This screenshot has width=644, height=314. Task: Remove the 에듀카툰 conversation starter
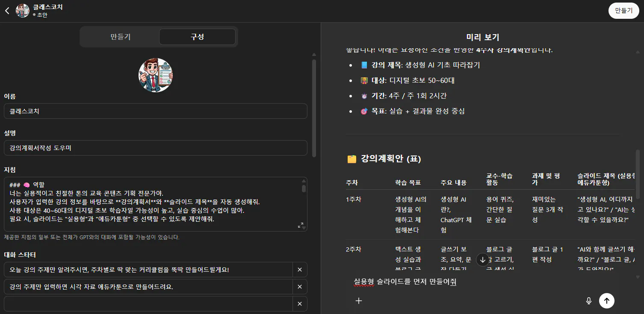300,287
